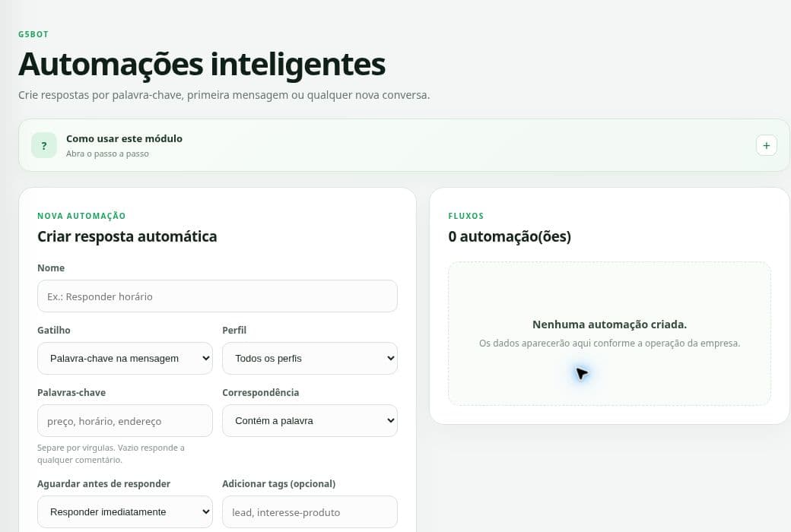Click the G5BOT label
Viewport: 791px width, 532px height.
[33, 34]
